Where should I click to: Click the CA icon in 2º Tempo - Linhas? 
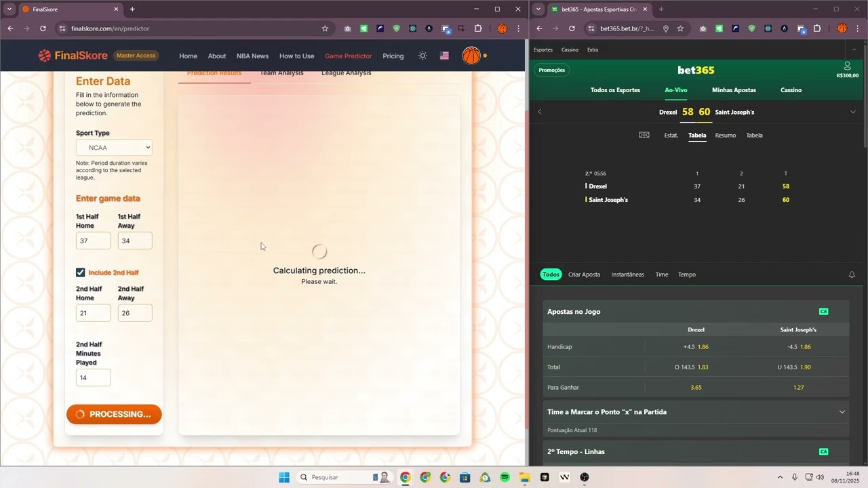click(824, 451)
